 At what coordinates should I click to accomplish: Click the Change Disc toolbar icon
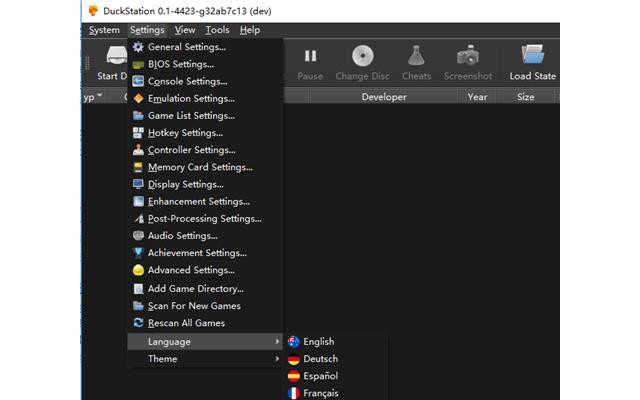pos(362,56)
